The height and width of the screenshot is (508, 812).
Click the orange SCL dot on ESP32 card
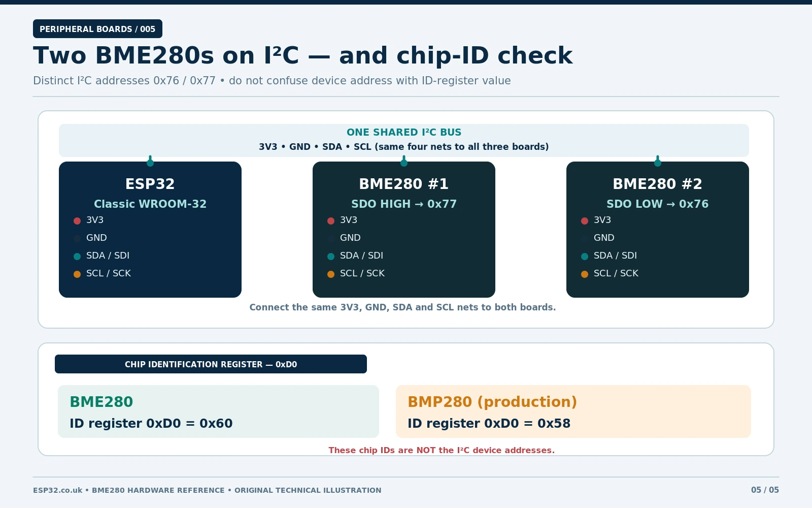coord(77,274)
